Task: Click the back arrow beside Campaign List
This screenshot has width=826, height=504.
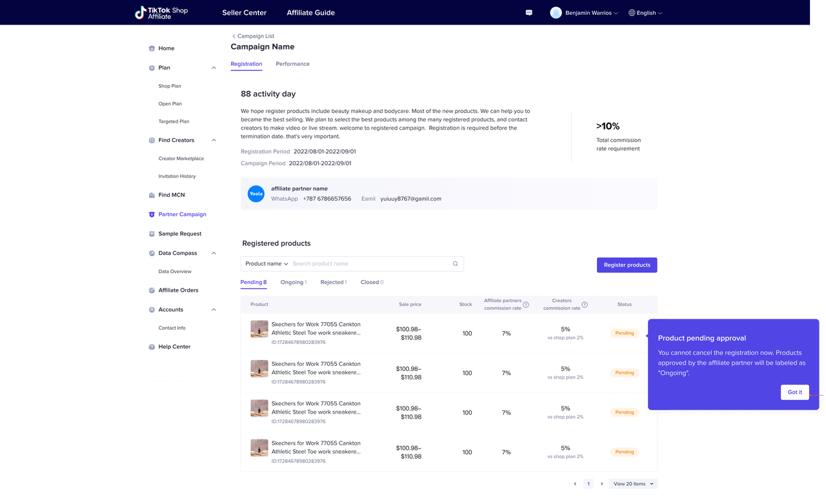Action: point(234,36)
